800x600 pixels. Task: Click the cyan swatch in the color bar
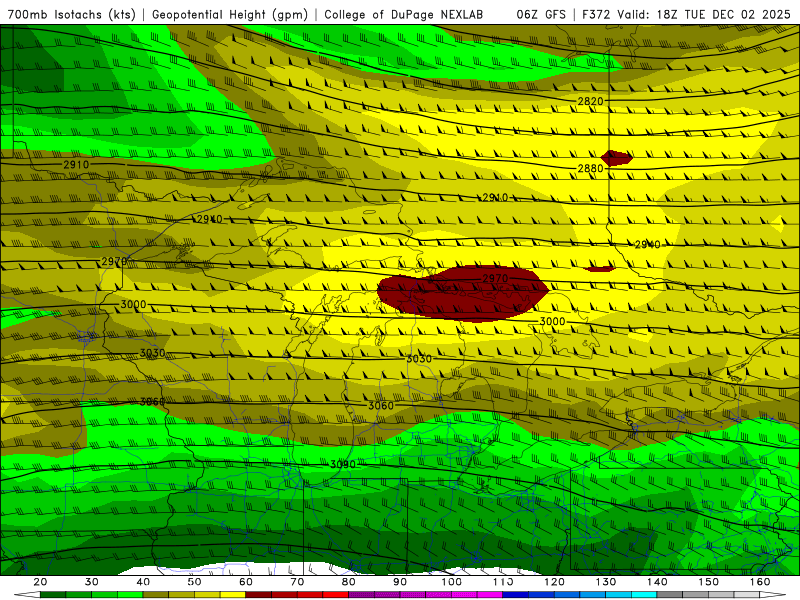(644, 595)
